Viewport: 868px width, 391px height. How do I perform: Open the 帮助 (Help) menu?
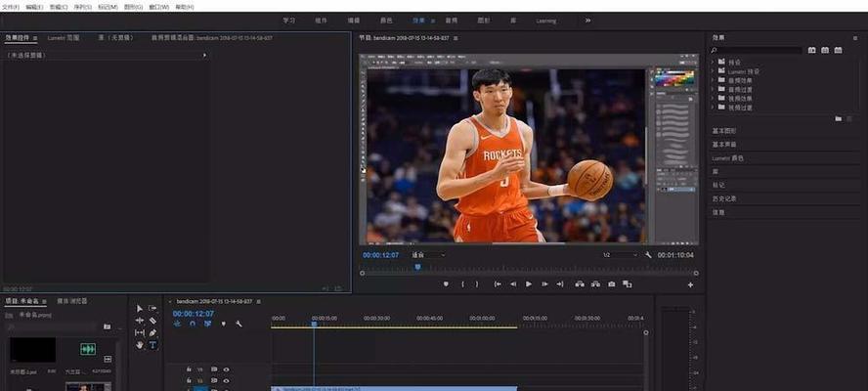point(184,6)
